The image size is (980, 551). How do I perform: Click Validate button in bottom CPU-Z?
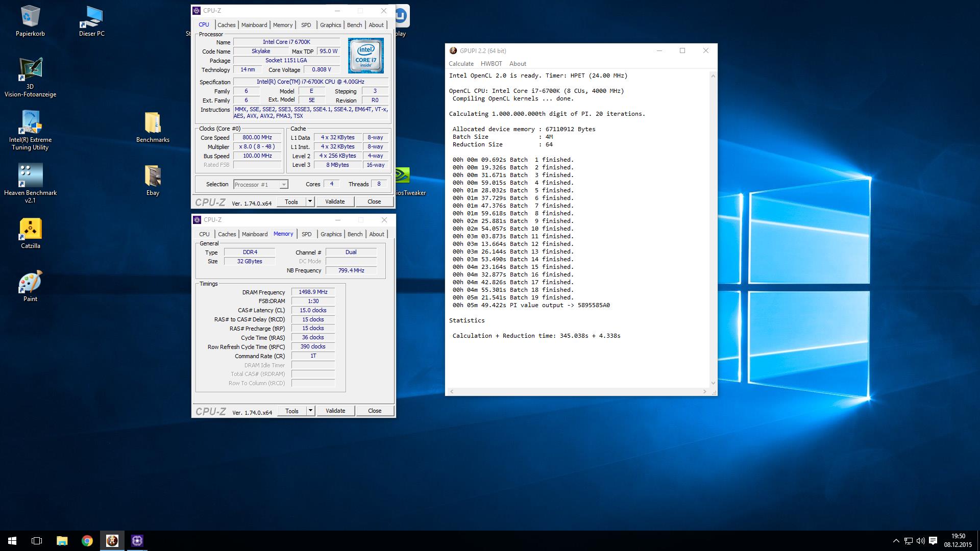pos(335,411)
